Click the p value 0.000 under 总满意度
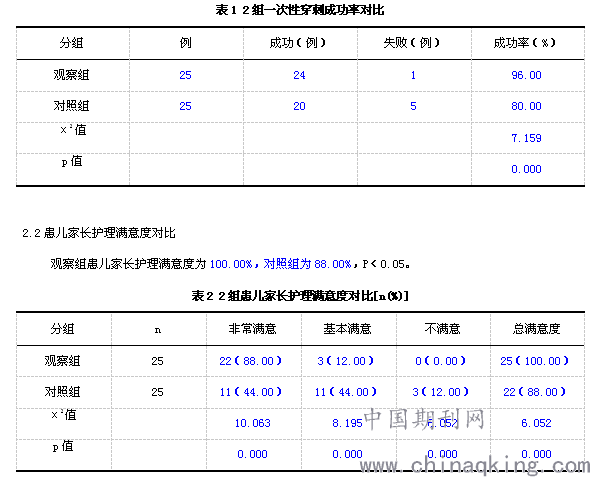Viewport: 590px width, 477px height. tap(536, 454)
